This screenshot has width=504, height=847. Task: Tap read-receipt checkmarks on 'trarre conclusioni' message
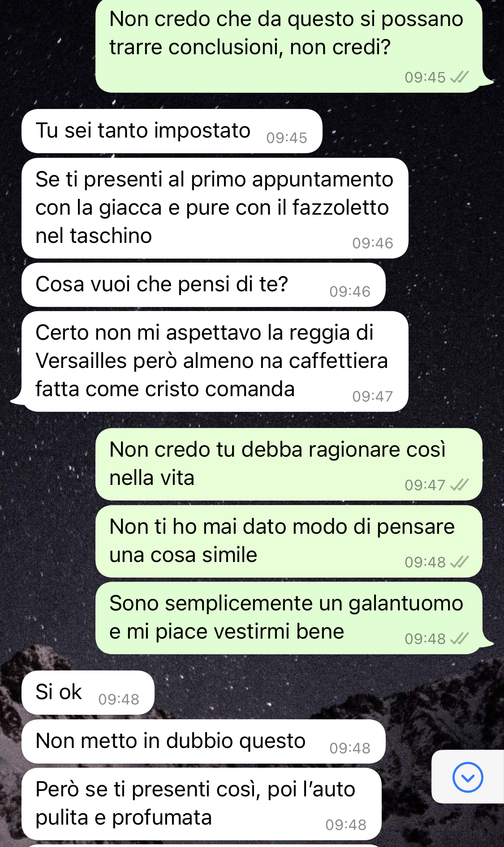pyautogui.click(x=459, y=78)
